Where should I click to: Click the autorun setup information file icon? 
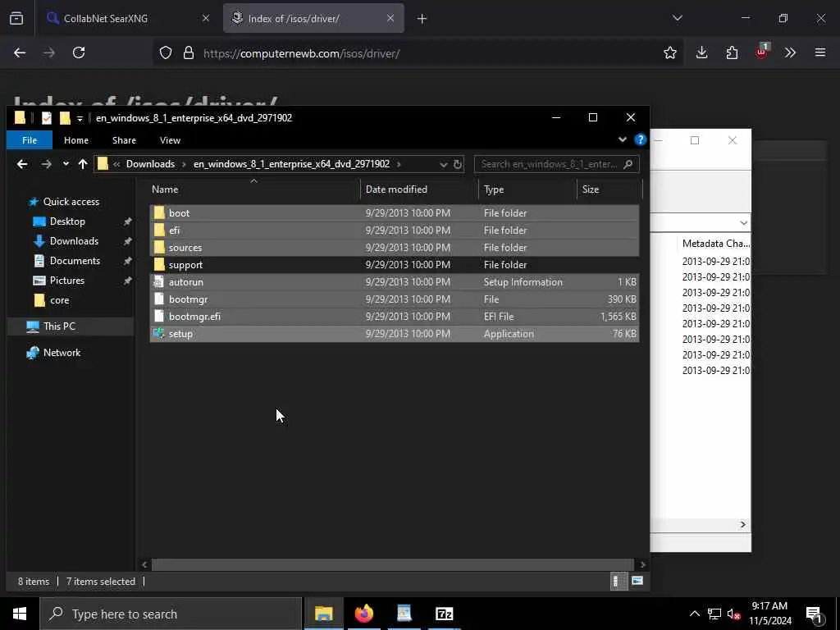click(x=158, y=282)
